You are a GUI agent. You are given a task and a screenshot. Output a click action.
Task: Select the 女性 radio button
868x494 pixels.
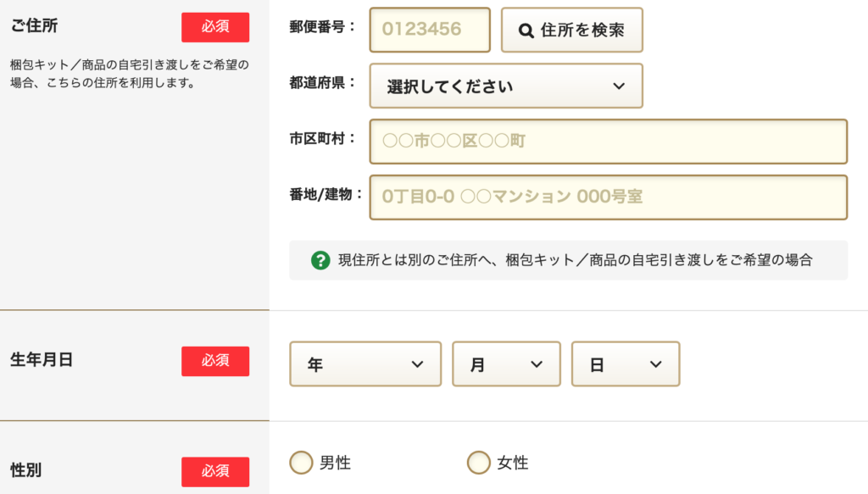(x=479, y=463)
